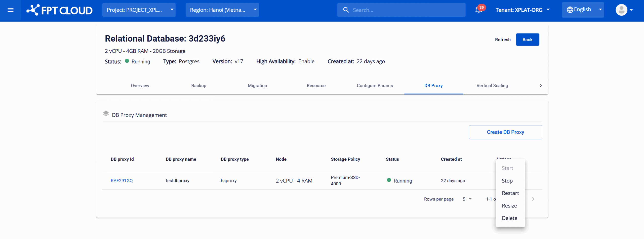Focus the top Search input field
The width and height of the screenshot is (644, 239).
tap(405, 10)
